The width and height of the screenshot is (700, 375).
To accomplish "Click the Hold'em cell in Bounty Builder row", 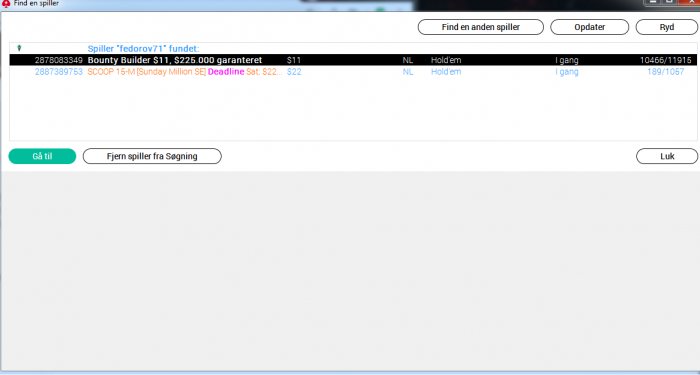I will coord(446,60).
